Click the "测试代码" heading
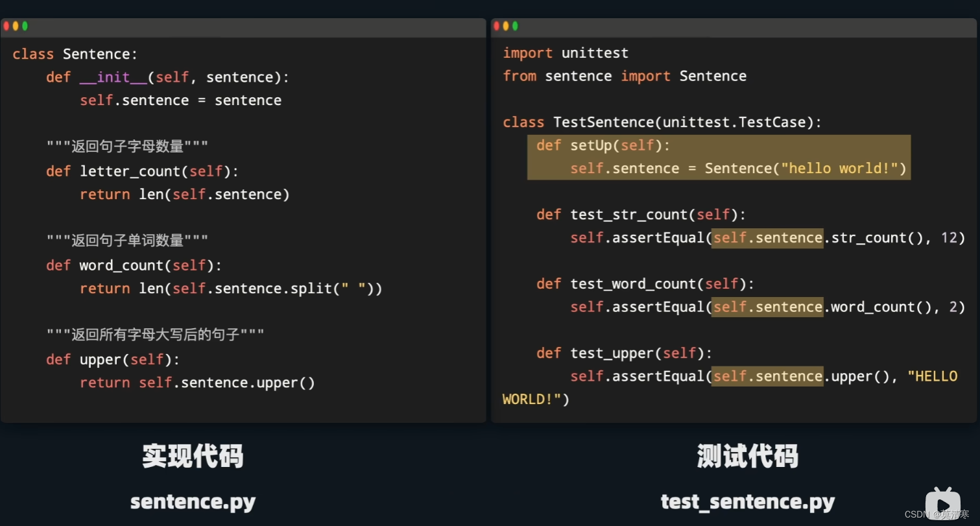Image resolution: width=980 pixels, height=526 pixels. click(747, 457)
